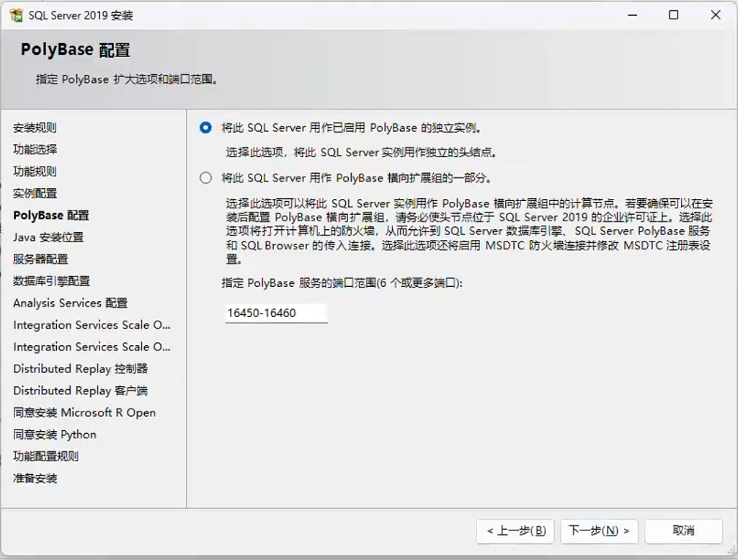Open the 安装规则 step in the sidebar
The image size is (738, 560).
[x=35, y=128]
